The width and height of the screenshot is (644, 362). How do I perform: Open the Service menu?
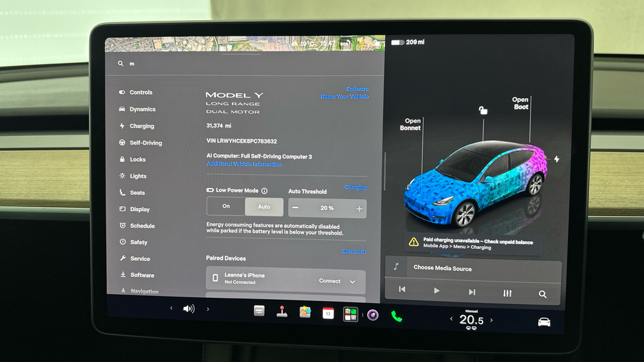point(135,258)
